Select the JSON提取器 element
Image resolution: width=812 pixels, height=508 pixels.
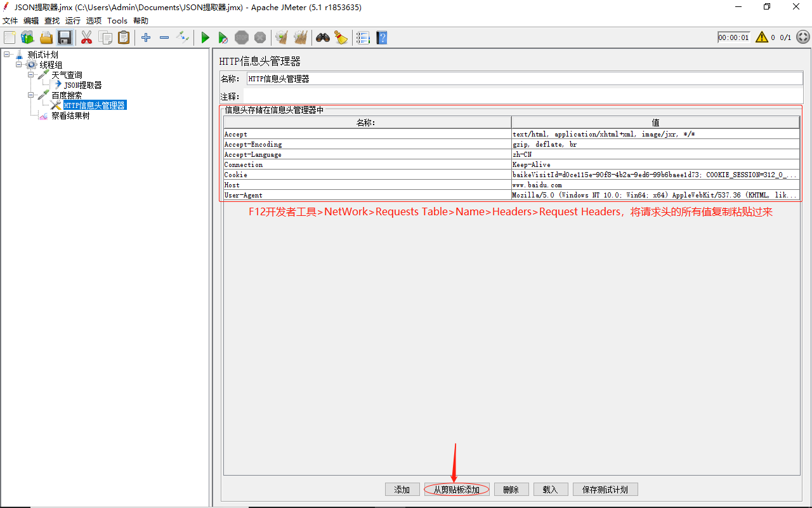[x=82, y=85]
